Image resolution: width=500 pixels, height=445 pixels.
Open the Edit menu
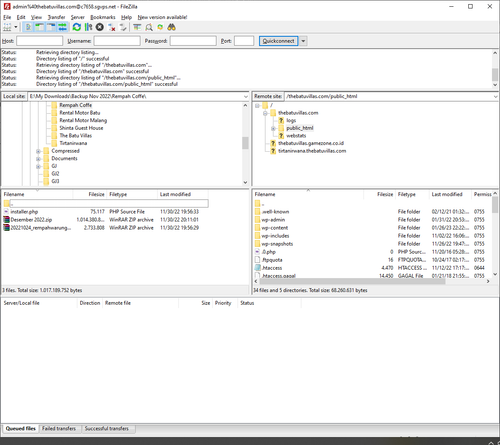tap(21, 17)
